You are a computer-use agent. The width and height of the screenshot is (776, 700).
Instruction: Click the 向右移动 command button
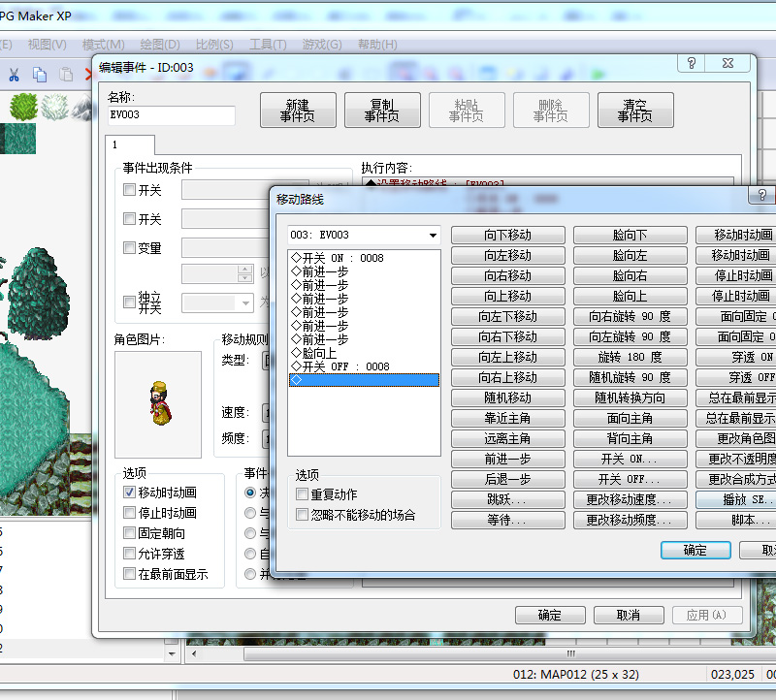pyautogui.click(x=507, y=275)
